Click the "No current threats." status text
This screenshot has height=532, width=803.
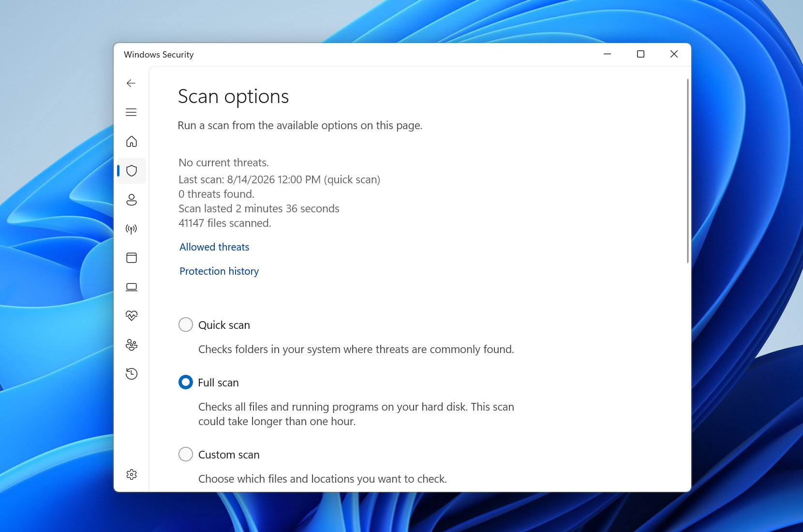tap(223, 163)
